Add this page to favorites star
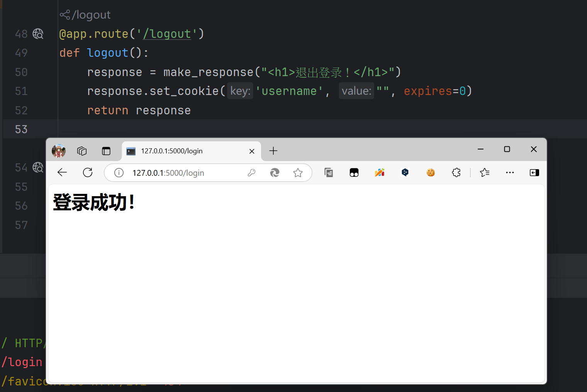The height and width of the screenshot is (392, 587). (298, 173)
